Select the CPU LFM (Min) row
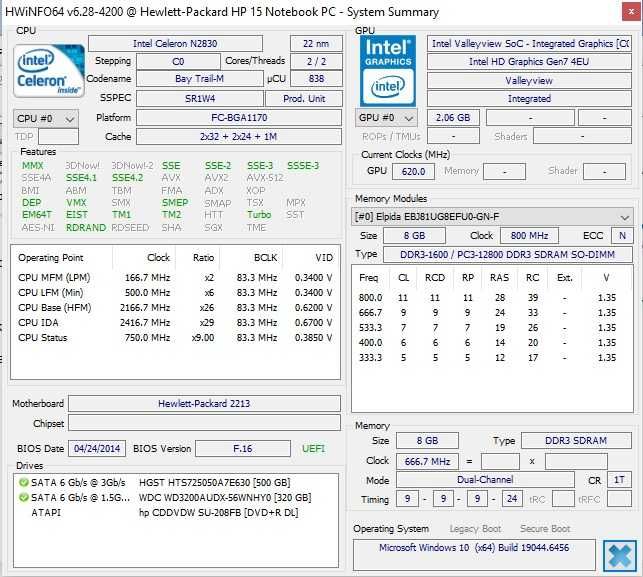Viewport: 643px width, 577px height. (x=175, y=293)
